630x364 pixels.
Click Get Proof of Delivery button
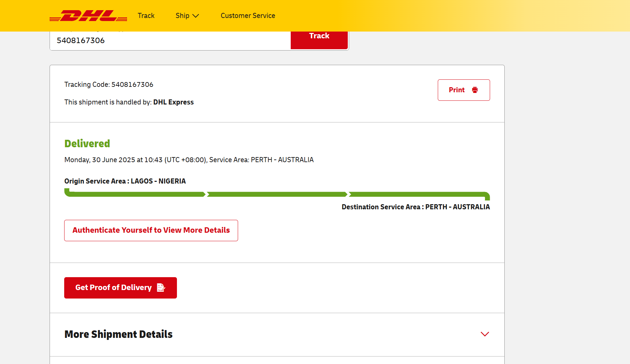point(121,288)
